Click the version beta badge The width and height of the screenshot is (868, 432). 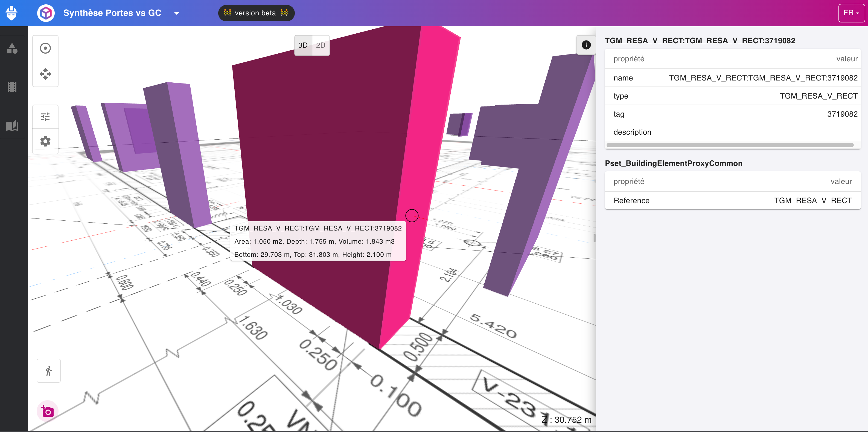256,13
